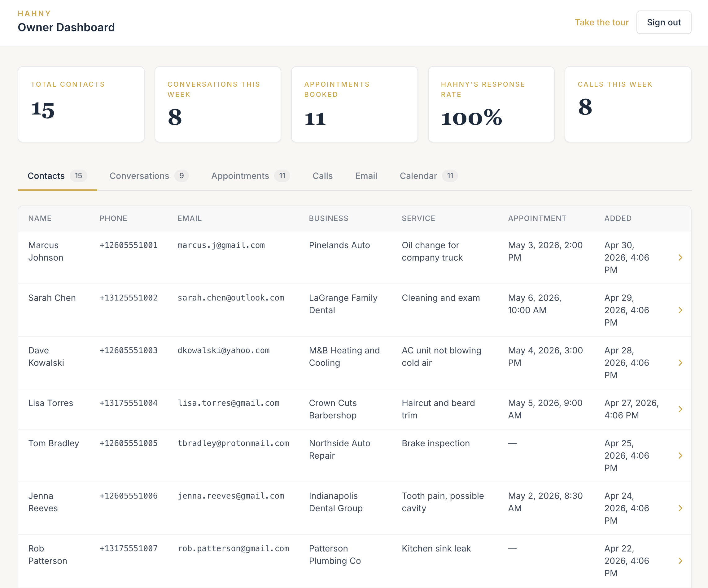Open Dave Kowalski row chevron
The height and width of the screenshot is (588, 708).
[680, 363]
